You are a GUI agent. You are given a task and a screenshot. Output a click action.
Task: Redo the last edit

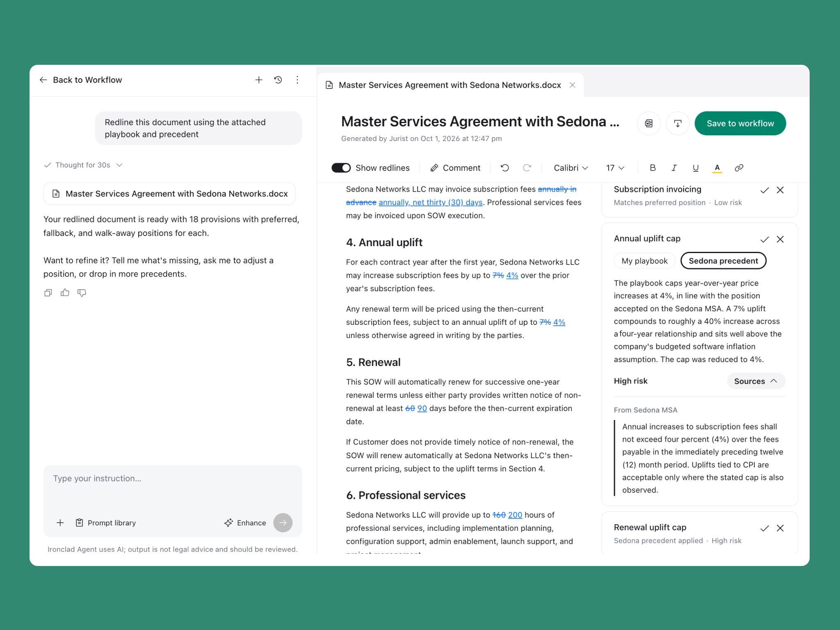point(527,168)
